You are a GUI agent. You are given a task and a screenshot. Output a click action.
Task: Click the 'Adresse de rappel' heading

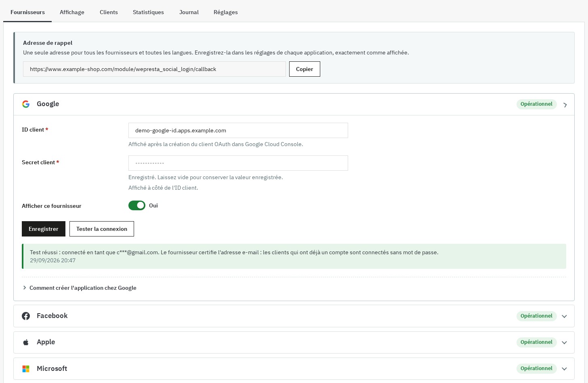(x=48, y=43)
